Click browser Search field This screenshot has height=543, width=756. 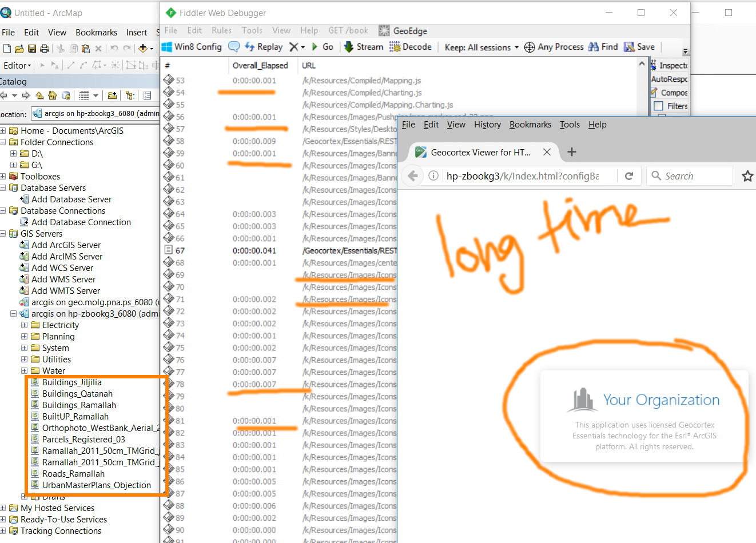pyautogui.click(x=689, y=176)
